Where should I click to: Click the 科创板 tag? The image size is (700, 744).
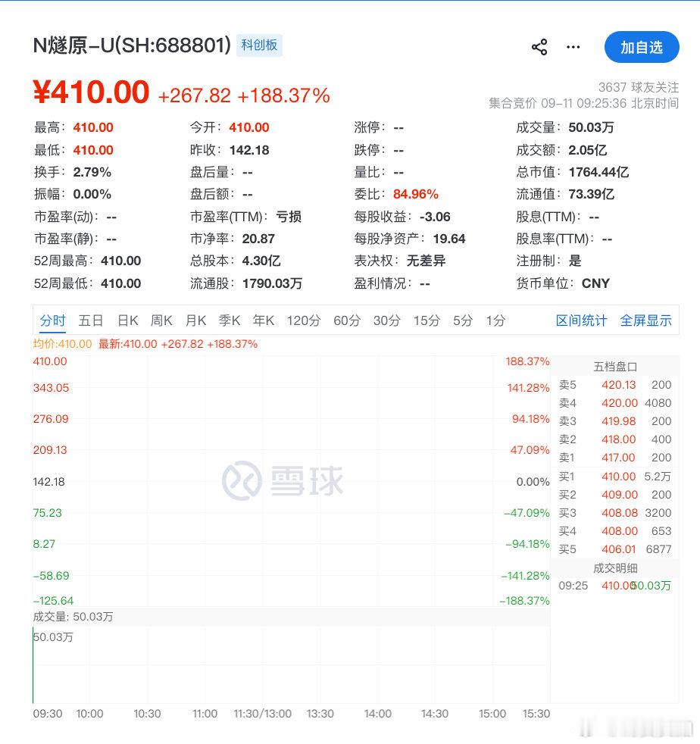(x=259, y=45)
